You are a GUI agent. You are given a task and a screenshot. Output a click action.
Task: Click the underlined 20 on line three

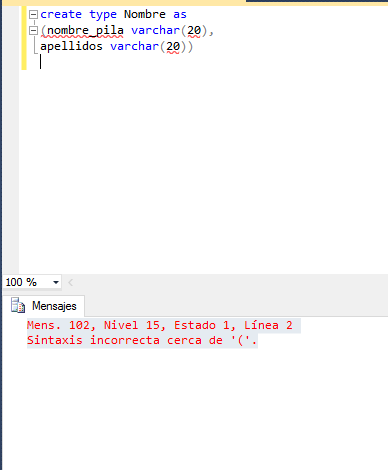173,46
